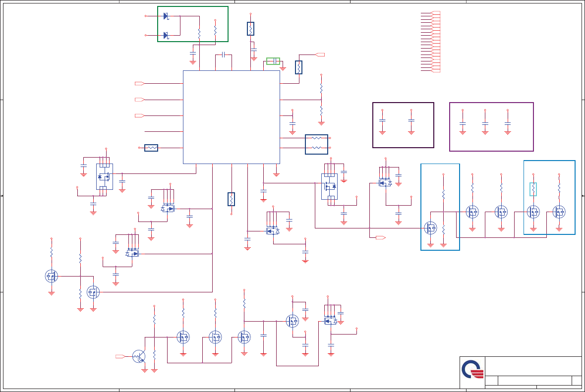Click the horizontal capacitor bridging the IC's top pins
Image resolution: width=585 pixels, height=392 pixels.
(x=223, y=55)
